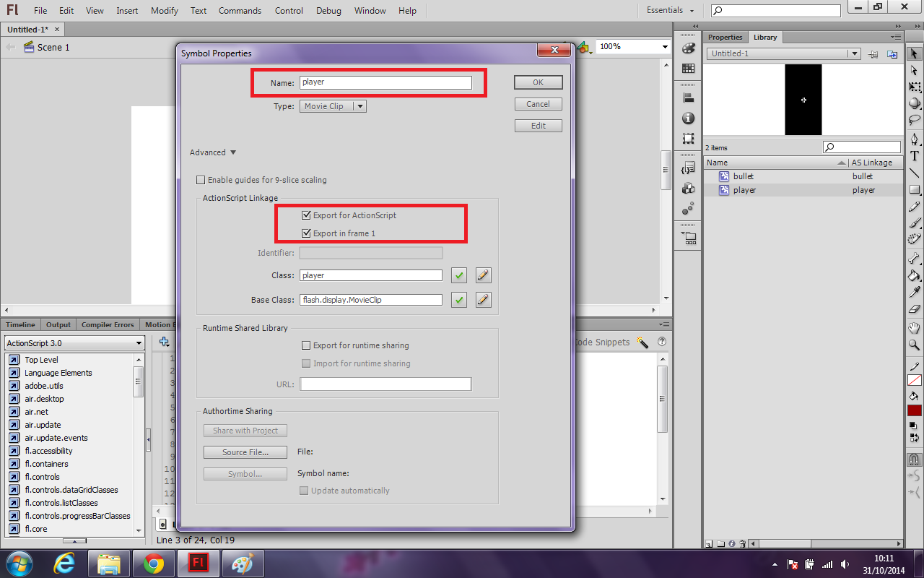
Task: Toggle the Export for ActionScript checkbox
Action: coord(307,215)
